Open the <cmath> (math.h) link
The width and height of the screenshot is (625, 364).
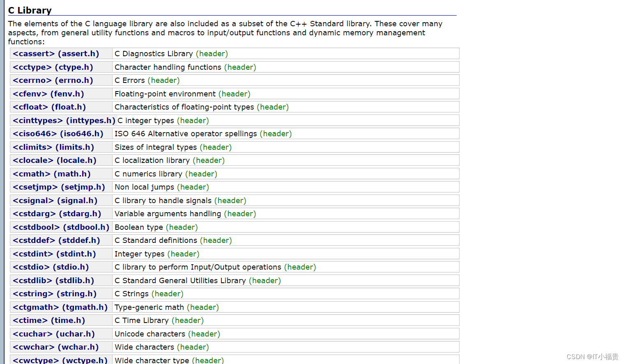pos(52,174)
